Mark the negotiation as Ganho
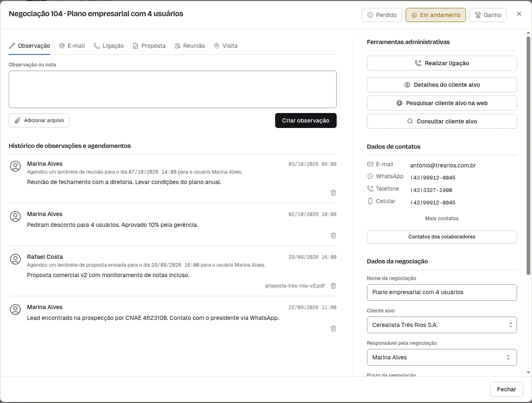Screen dimensions: 532x403 pyautogui.click(x=488, y=15)
